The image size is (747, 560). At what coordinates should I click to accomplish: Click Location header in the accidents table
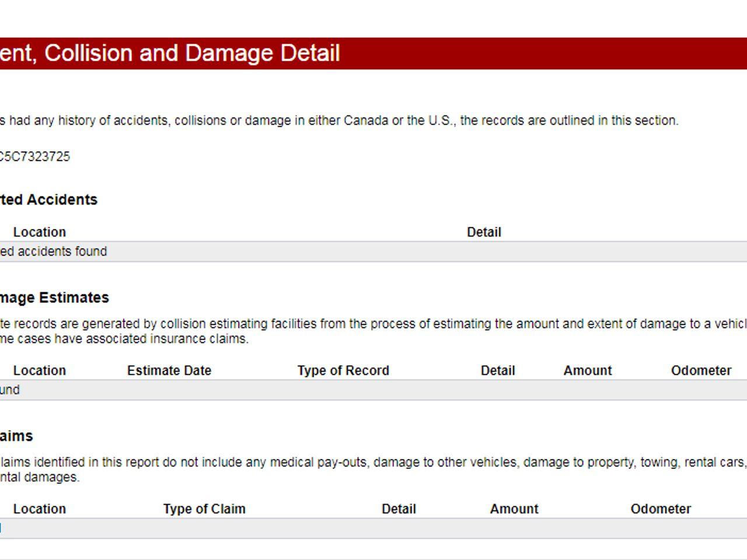tap(40, 232)
